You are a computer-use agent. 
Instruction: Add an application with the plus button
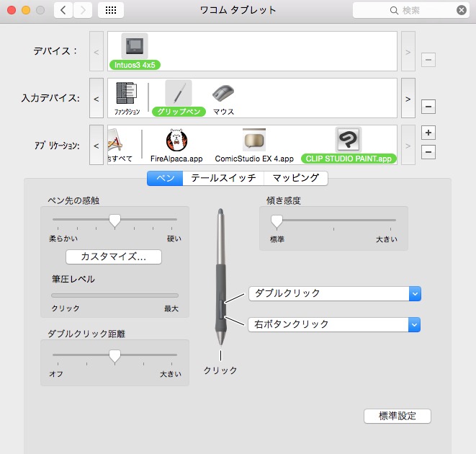(428, 133)
